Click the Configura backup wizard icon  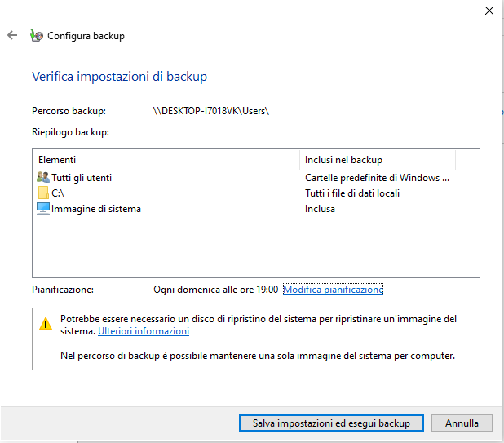point(36,36)
